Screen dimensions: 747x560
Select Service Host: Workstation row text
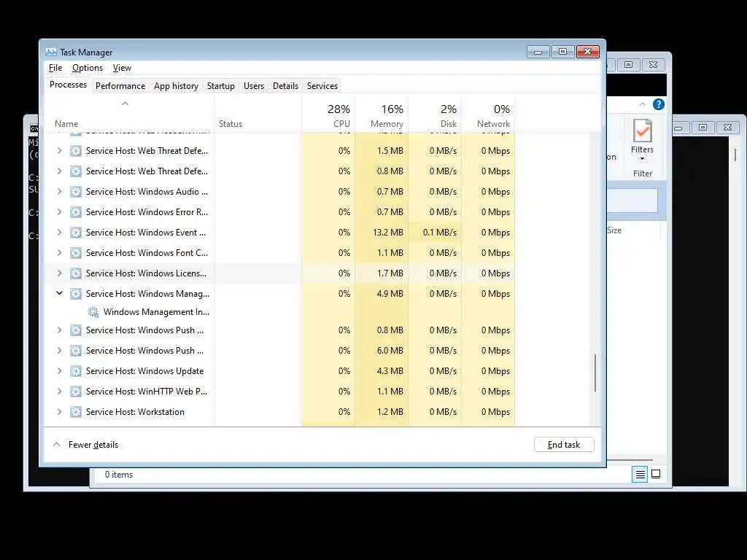pos(135,412)
